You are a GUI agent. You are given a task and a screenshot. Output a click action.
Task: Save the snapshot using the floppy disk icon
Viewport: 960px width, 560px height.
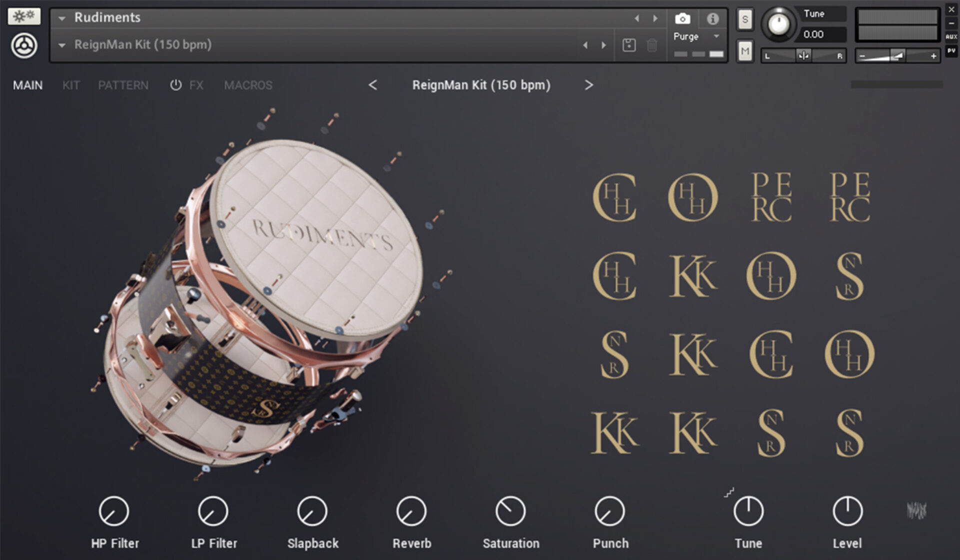[628, 44]
